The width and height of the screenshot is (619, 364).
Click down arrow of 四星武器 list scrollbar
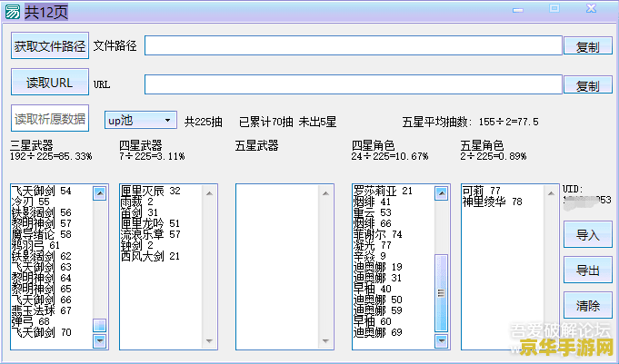[x=209, y=340]
